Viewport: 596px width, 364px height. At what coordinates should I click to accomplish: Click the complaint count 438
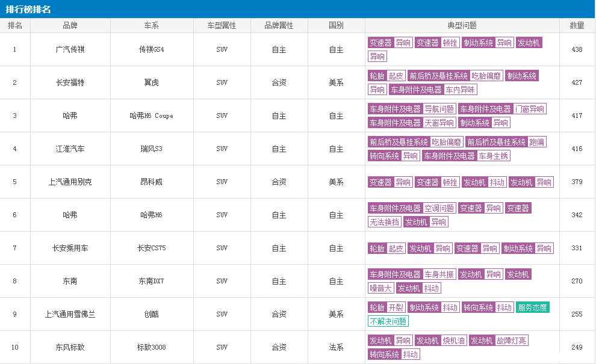[x=577, y=49]
